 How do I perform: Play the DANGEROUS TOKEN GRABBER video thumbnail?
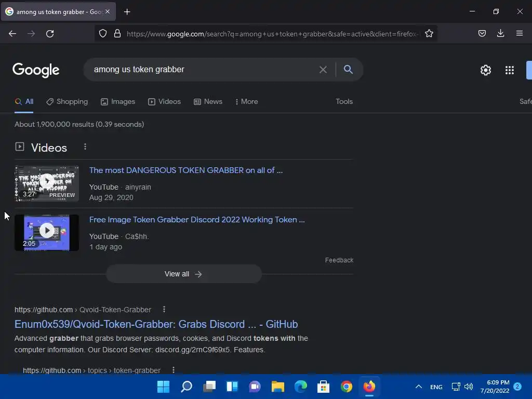(x=47, y=183)
